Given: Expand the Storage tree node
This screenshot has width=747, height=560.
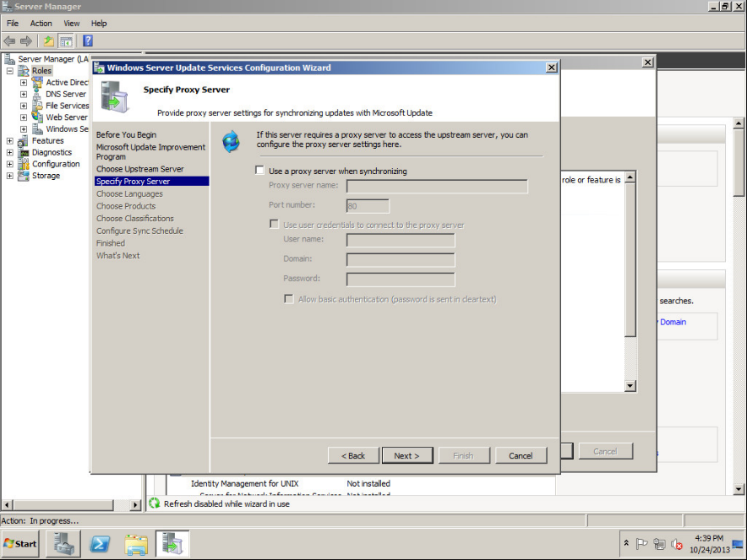Looking at the screenshot, I should (9, 176).
